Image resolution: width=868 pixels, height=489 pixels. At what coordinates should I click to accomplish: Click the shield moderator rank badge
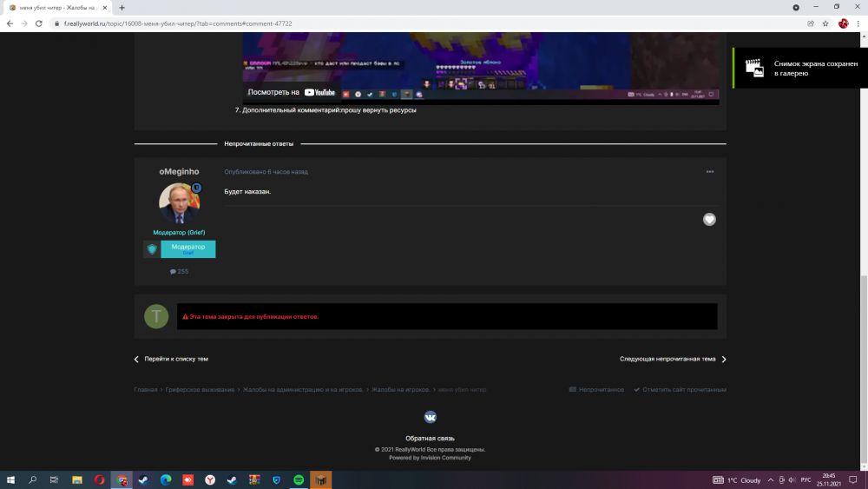152,249
